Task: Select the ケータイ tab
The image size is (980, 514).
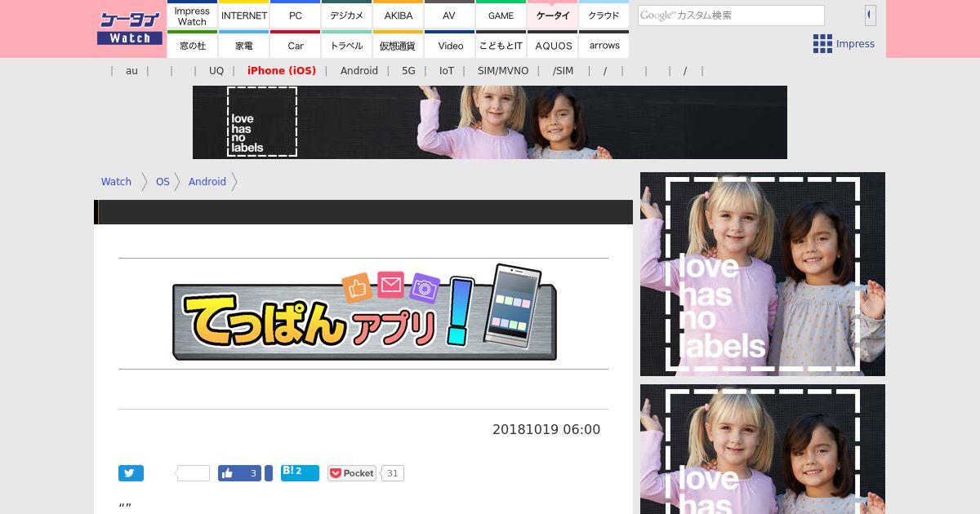Action: pyautogui.click(x=553, y=16)
